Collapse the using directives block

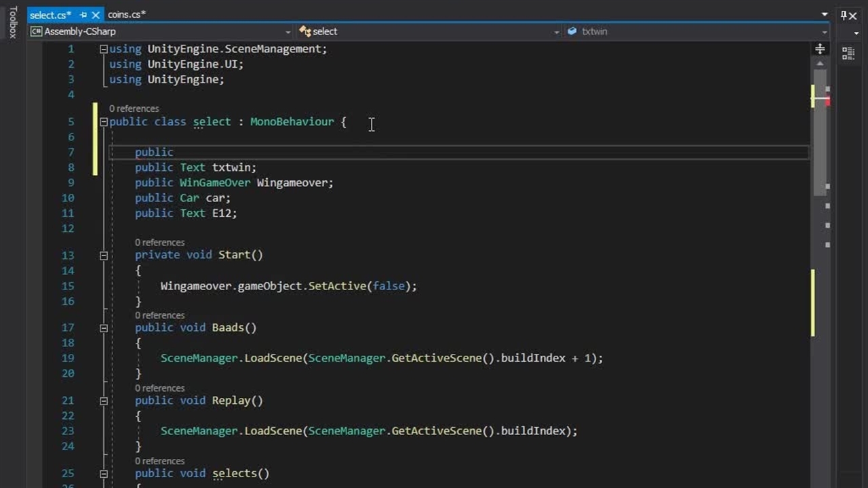click(x=104, y=49)
